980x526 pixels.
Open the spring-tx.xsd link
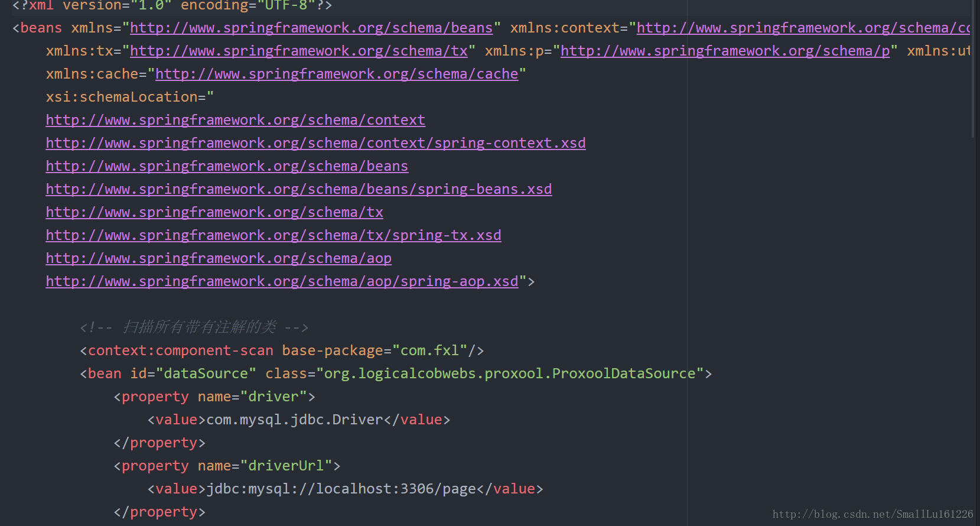pyautogui.click(x=274, y=235)
